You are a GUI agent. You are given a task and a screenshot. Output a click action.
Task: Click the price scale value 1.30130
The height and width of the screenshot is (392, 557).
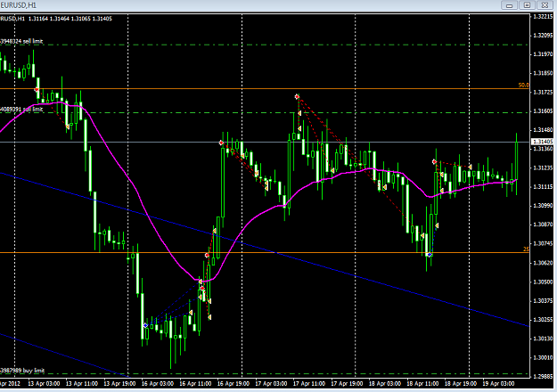(543, 339)
